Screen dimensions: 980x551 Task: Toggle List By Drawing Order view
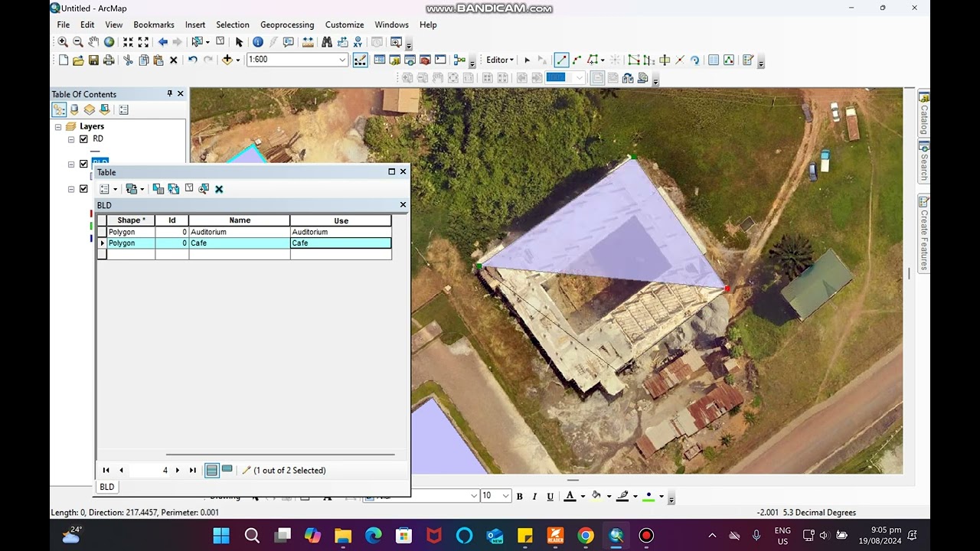(x=59, y=109)
